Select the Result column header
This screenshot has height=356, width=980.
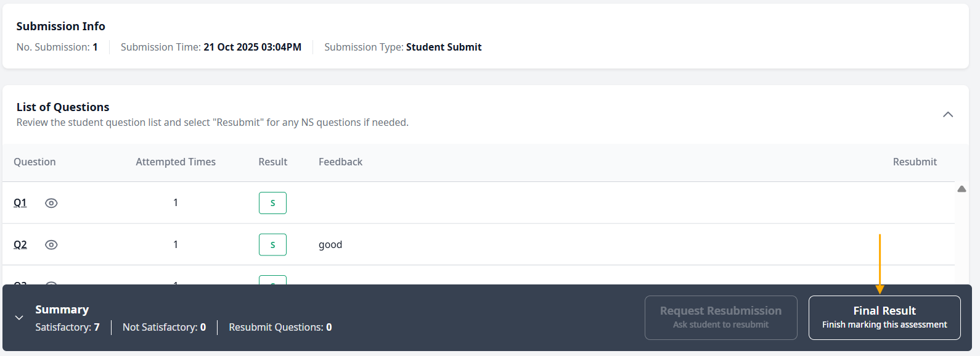point(272,162)
